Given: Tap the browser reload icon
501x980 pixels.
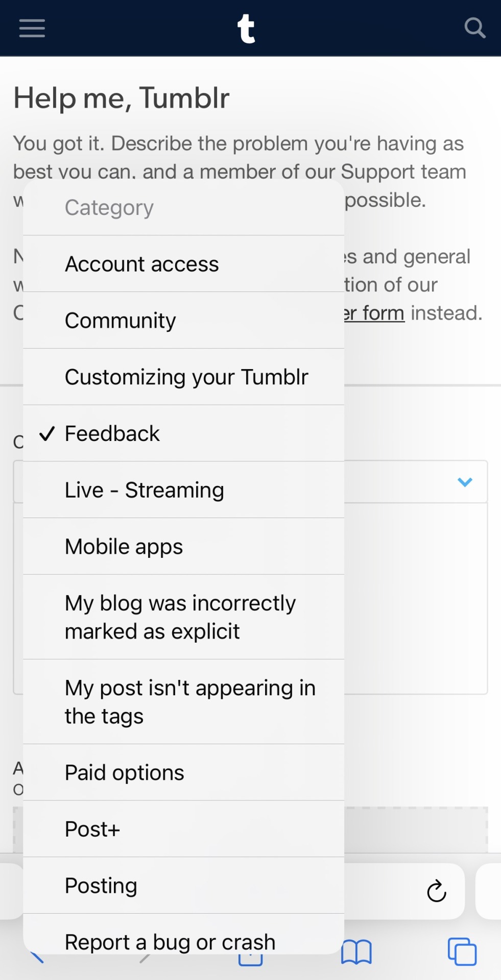Looking at the screenshot, I should [x=437, y=891].
